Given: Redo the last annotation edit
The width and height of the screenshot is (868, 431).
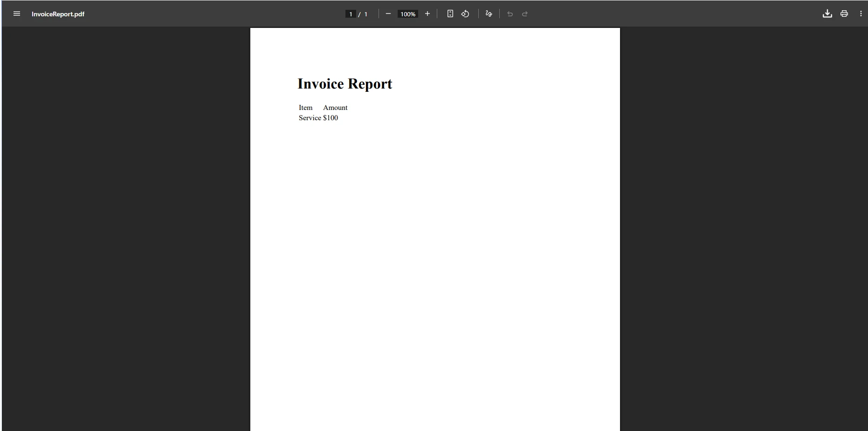Looking at the screenshot, I should (525, 14).
